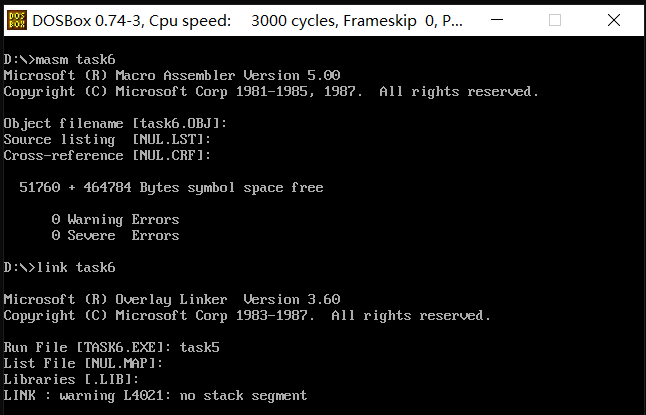The width and height of the screenshot is (646, 415).
Task: Open the DOSBox window icon menu
Action: pos(17,20)
